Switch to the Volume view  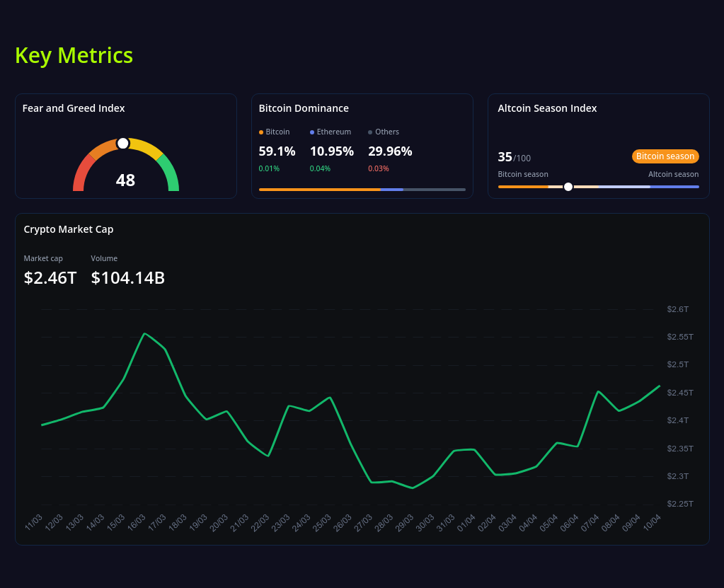(x=104, y=258)
